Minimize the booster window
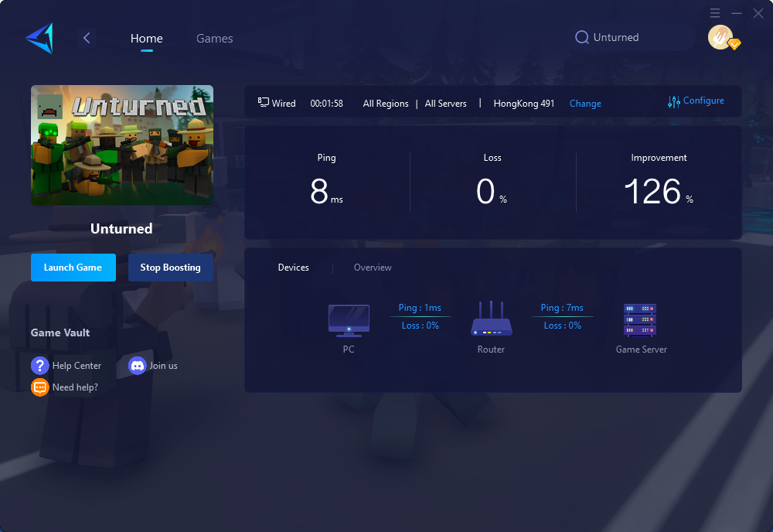 tap(737, 13)
